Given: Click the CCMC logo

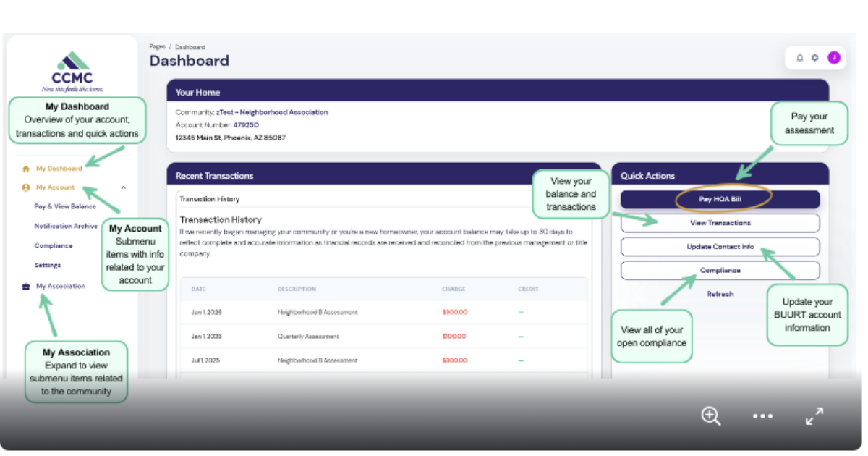Looking at the screenshot, I should click(x=72, y=71).
